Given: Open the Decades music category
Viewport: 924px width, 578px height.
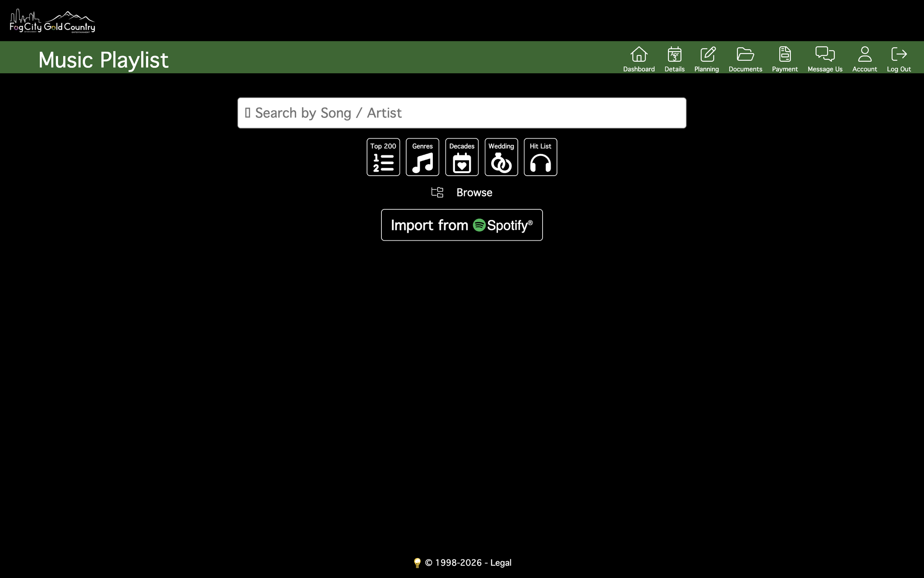Looking at the screenshot, I should tap(462, 157).
